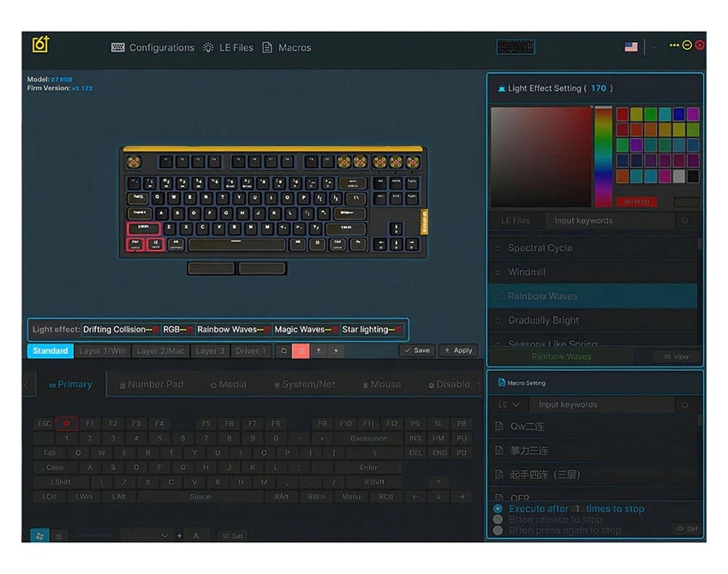Click the vertical rainbow hue slider
The width and height of the screenshot is (728, 574).
(x=603, y=156)
